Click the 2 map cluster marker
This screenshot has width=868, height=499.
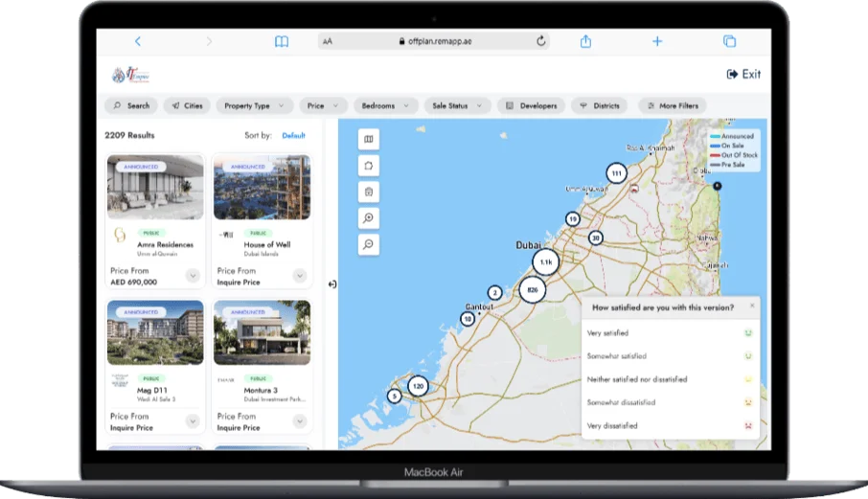(495, 293)
